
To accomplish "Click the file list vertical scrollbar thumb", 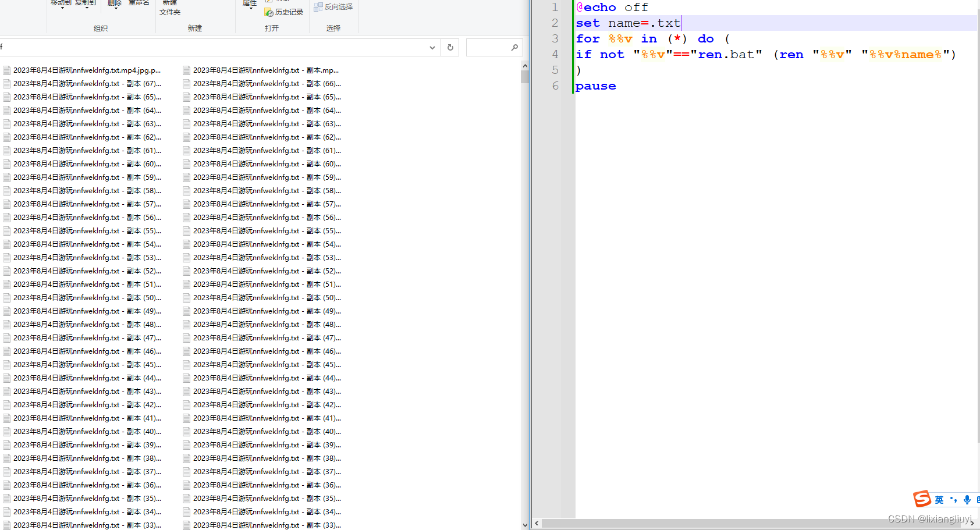I will tap(525, 77).
